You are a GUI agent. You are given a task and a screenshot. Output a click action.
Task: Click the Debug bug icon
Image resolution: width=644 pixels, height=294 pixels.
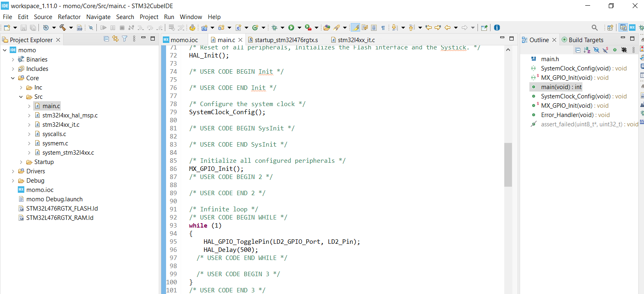[274, 28]
